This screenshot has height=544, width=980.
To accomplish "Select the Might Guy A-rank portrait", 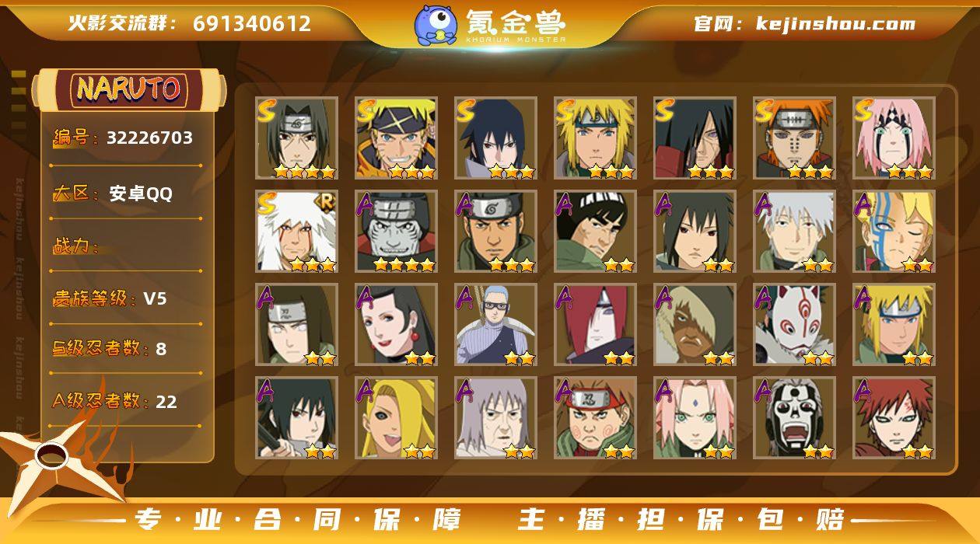I will 595,232.
